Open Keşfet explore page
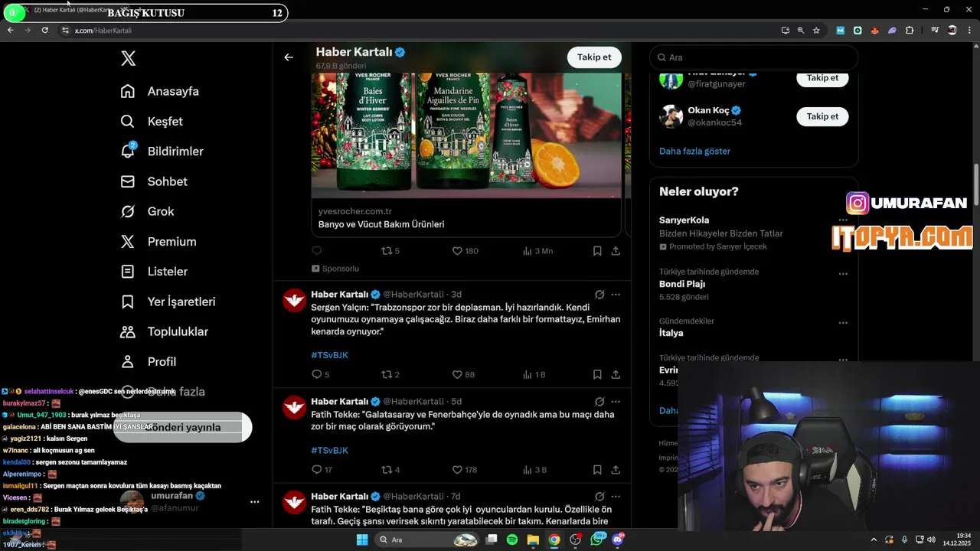Image resolution: width=980 pixels, height=551 pixels. coord(152,121)
